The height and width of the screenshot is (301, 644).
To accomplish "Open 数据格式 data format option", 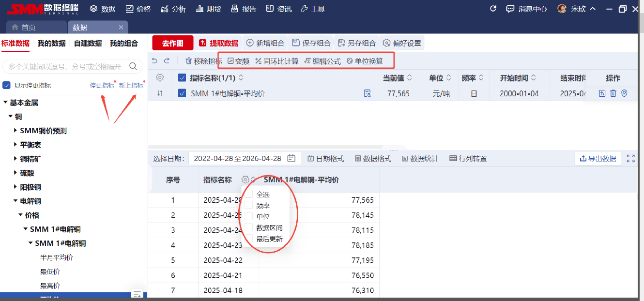I will click(373, 158).
